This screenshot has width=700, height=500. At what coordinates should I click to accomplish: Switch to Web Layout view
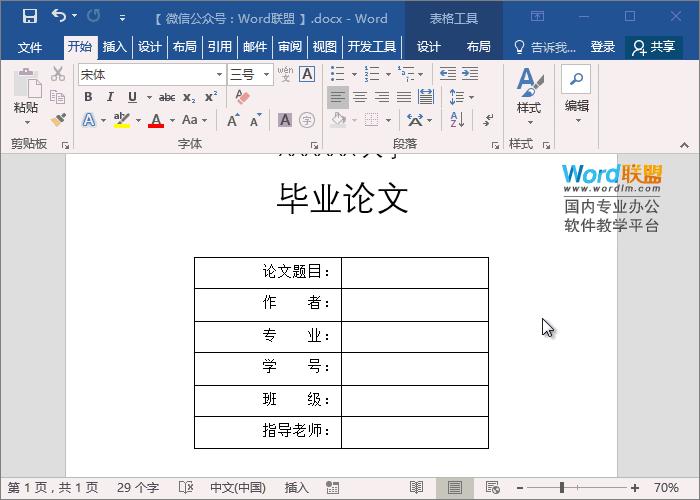pos(492,487)
